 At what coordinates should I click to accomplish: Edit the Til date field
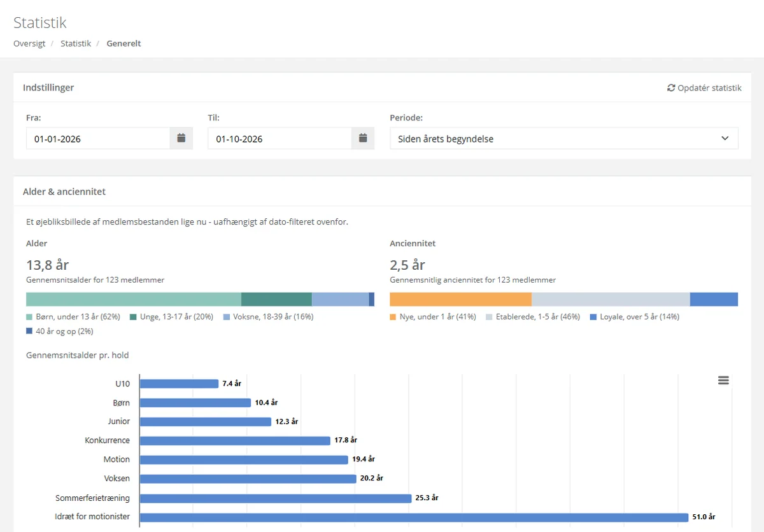point(279,138)
